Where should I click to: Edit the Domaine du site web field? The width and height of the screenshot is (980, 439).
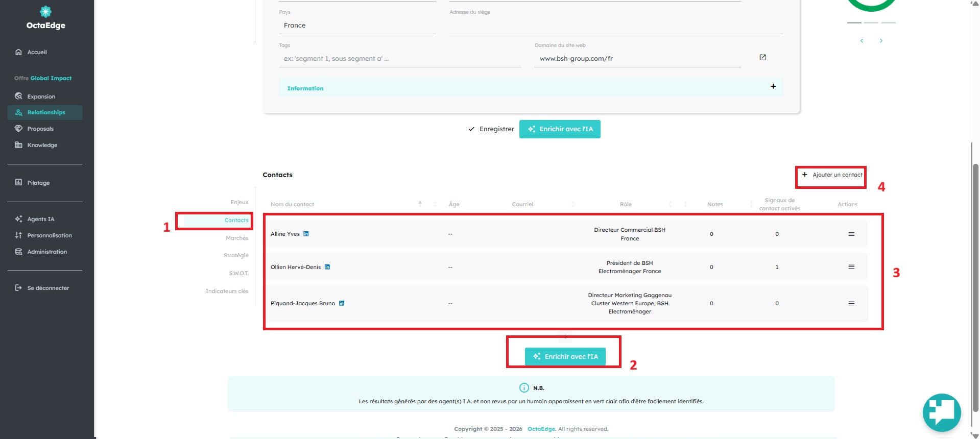pos(637,59)
